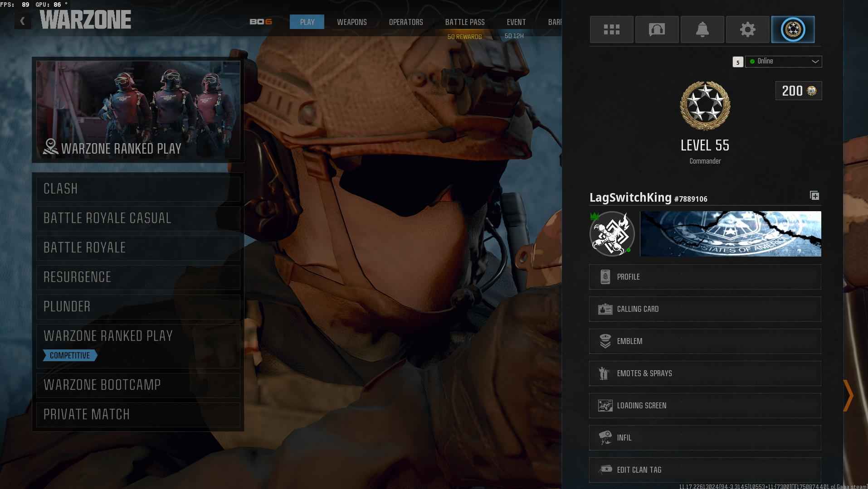
Task: Click the orange next-page chevron arrow
Action: point(848,396)
